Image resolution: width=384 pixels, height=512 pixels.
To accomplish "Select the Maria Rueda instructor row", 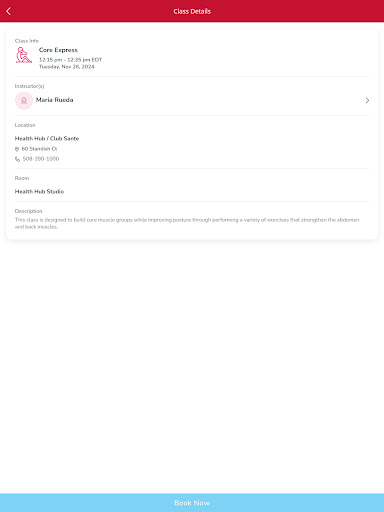I will (x=192, y=100).
